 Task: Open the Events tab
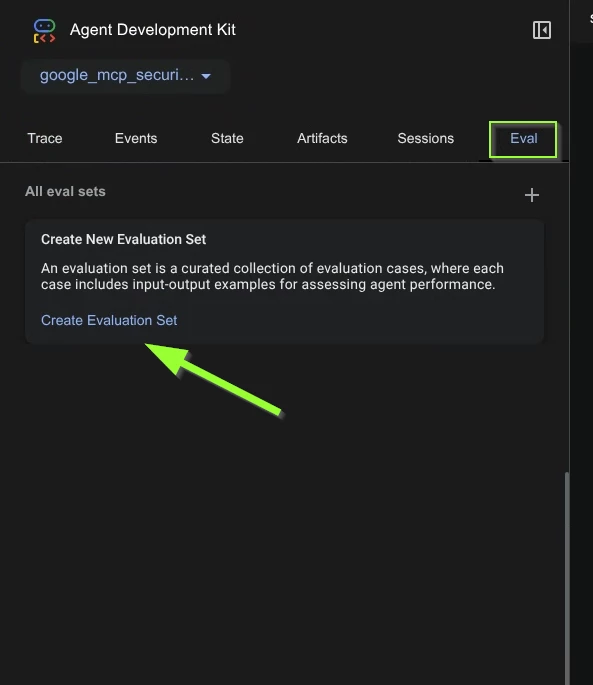coord(136,138)
